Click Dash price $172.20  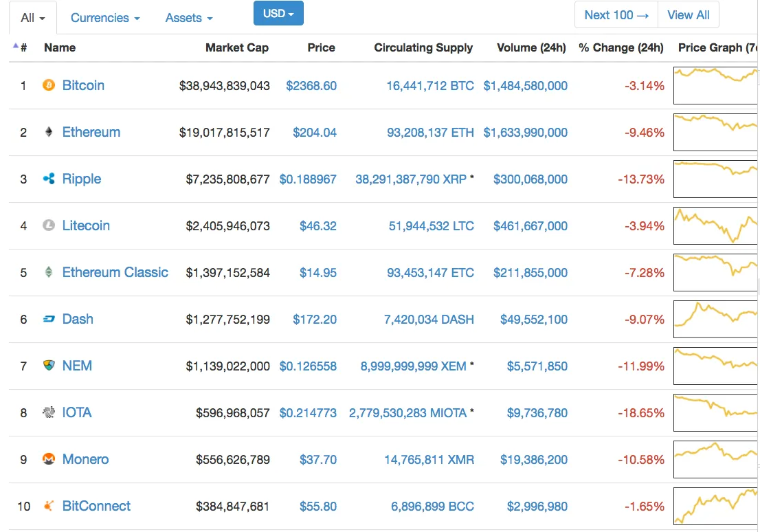315,320
